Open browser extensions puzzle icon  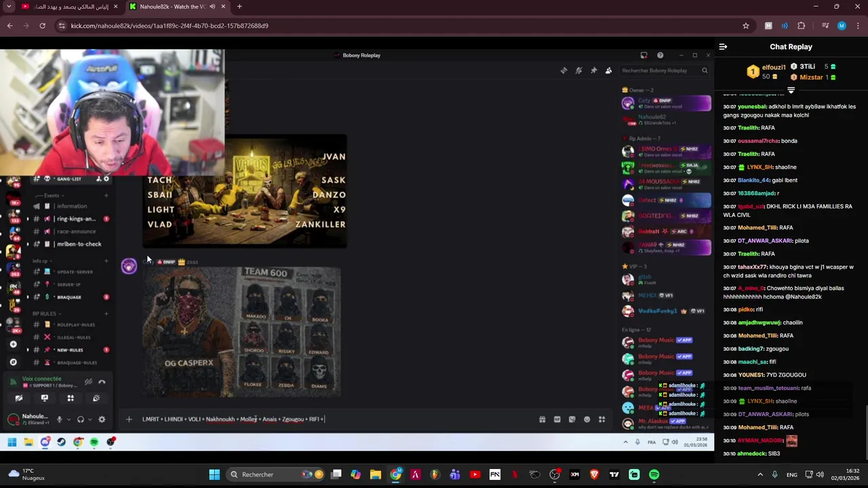click(801, 26)
